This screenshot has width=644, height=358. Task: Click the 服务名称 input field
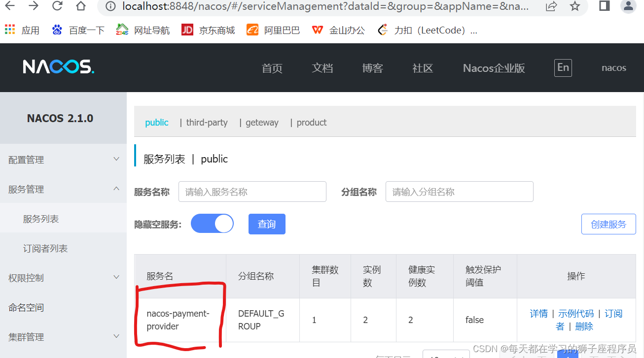252,192
